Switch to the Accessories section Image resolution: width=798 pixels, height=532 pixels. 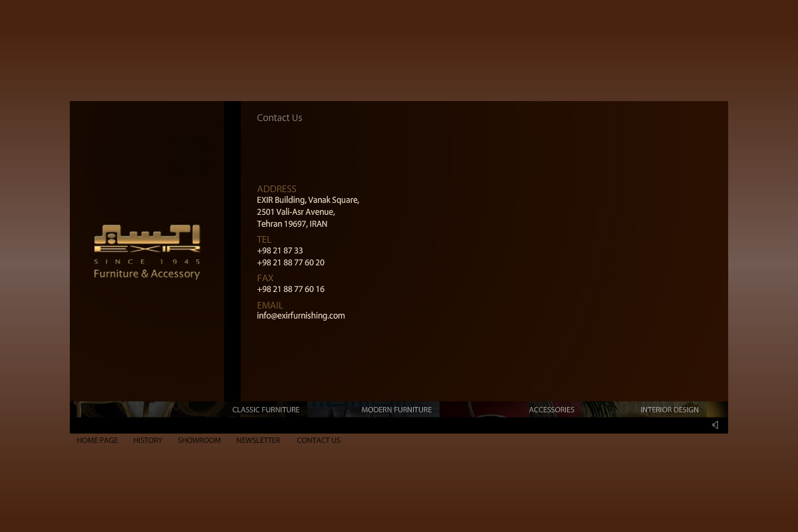551,410
